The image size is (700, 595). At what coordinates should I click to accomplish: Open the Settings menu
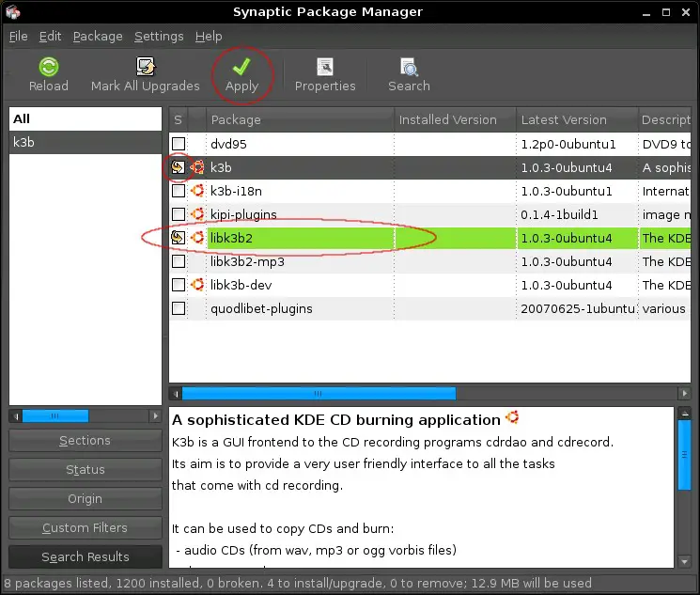[x=159, y=36]
